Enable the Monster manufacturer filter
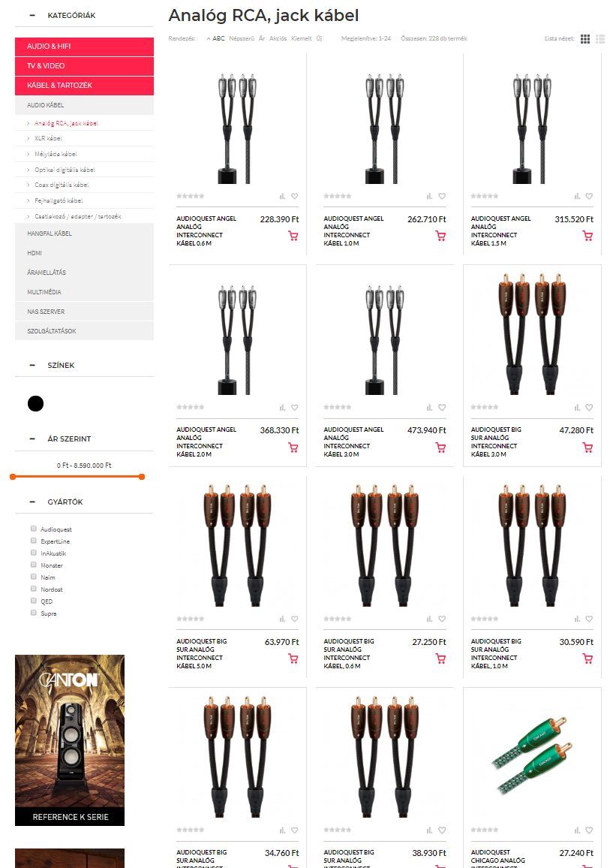Viewport: 613px width, 868px height. (34, 565)
